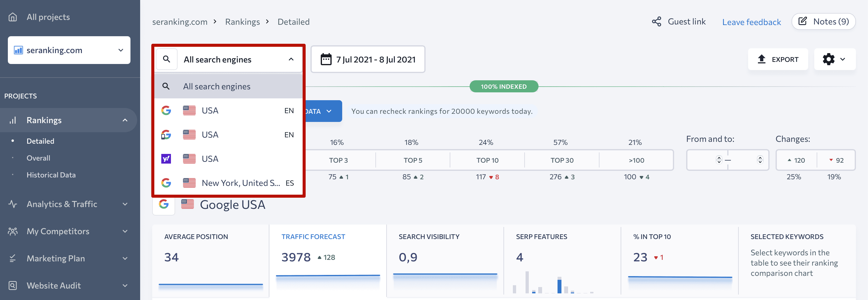
Task: Click Rankings in the breadcrumb
Action: click(243, 22)
